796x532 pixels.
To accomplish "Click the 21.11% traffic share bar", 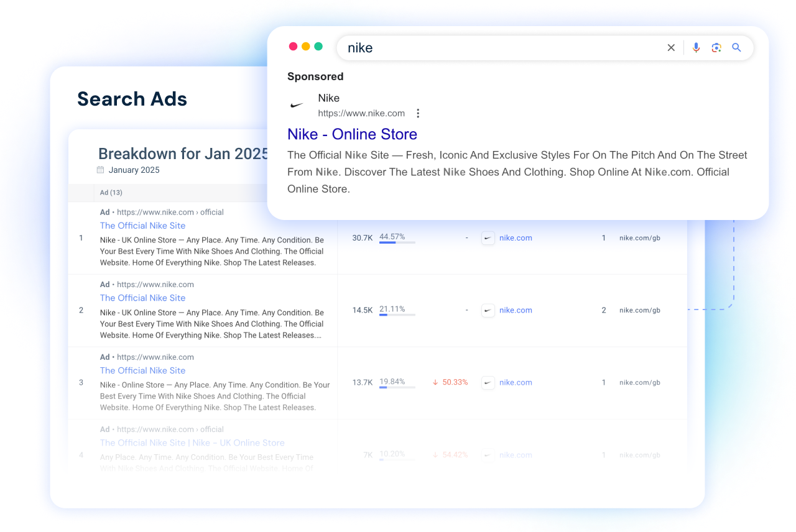I will [397, 315].
